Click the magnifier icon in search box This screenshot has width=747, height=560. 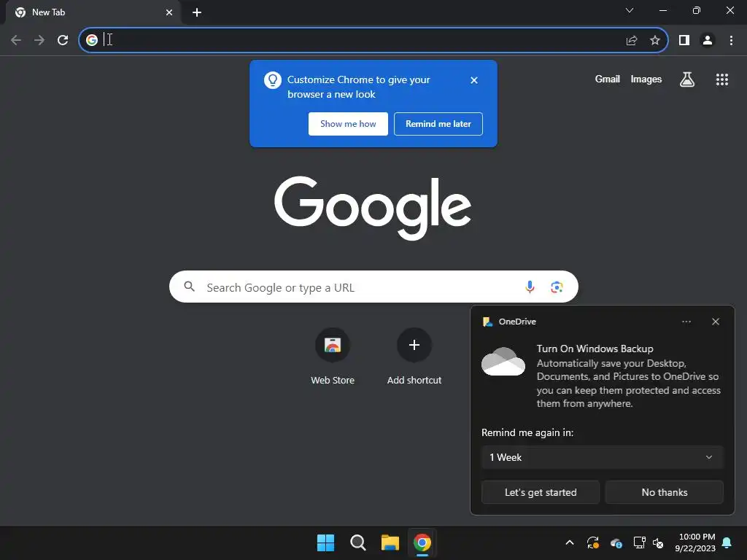pyautogui.click(x=189, y=286)
